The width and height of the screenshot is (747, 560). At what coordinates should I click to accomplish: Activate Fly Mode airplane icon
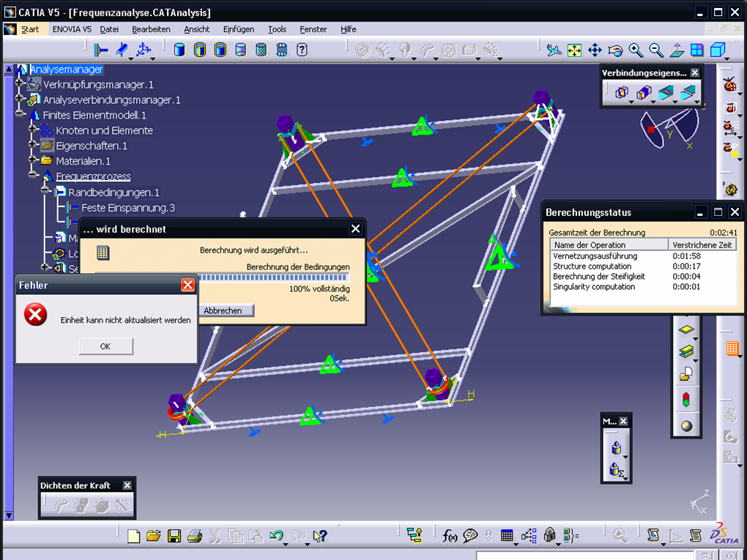[x=554, y=50]
